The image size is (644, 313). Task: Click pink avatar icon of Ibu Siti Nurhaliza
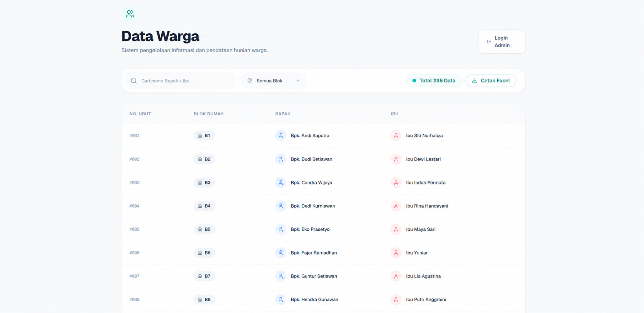[396, 136]
